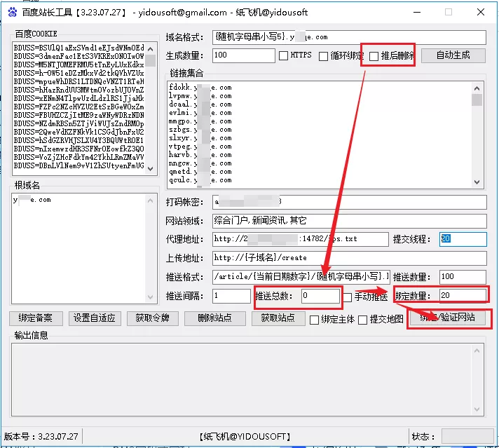Screen dimensions: 499x448
Task: Click the up arrow of 根域名 scrollbar
Action: coord(151,201)
